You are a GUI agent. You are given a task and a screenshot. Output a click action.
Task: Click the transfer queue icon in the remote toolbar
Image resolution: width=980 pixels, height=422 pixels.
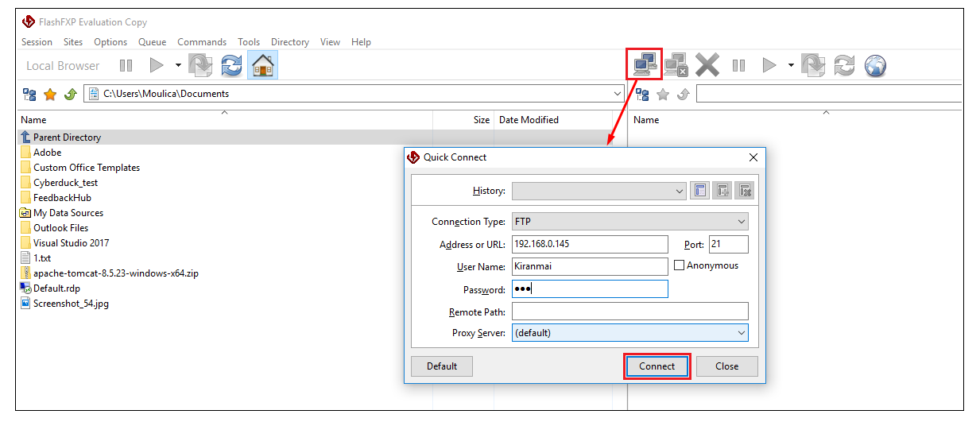813,65
